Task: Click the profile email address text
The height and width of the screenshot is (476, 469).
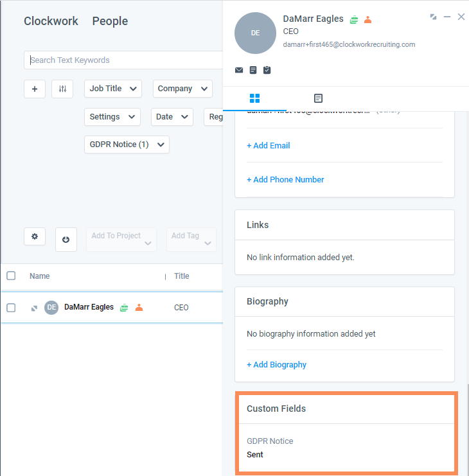Action: pos(349,44)
